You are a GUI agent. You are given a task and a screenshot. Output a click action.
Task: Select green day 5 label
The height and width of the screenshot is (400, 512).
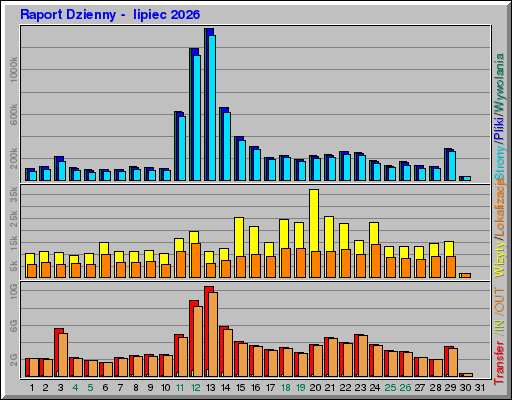(91, 388)
